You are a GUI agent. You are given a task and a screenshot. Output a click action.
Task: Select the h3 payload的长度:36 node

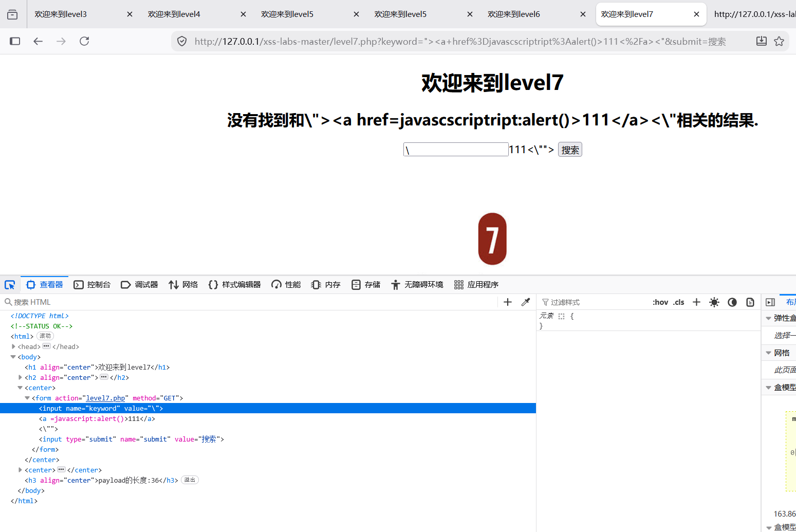101,480
